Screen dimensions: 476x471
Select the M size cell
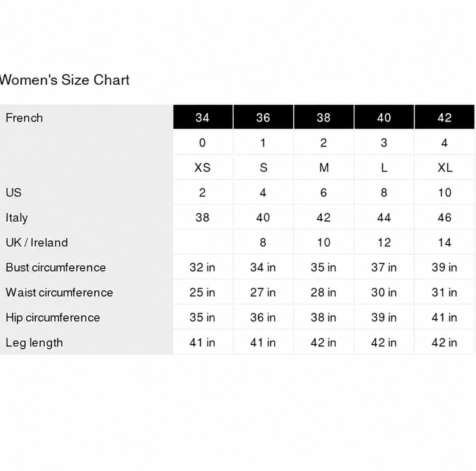point(323,167)
